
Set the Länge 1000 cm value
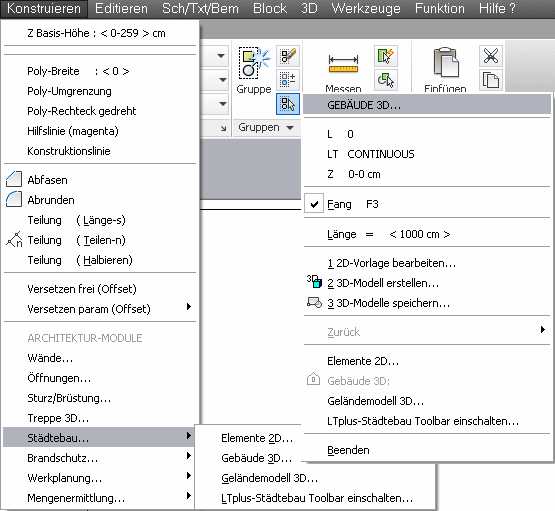(419, 234)
